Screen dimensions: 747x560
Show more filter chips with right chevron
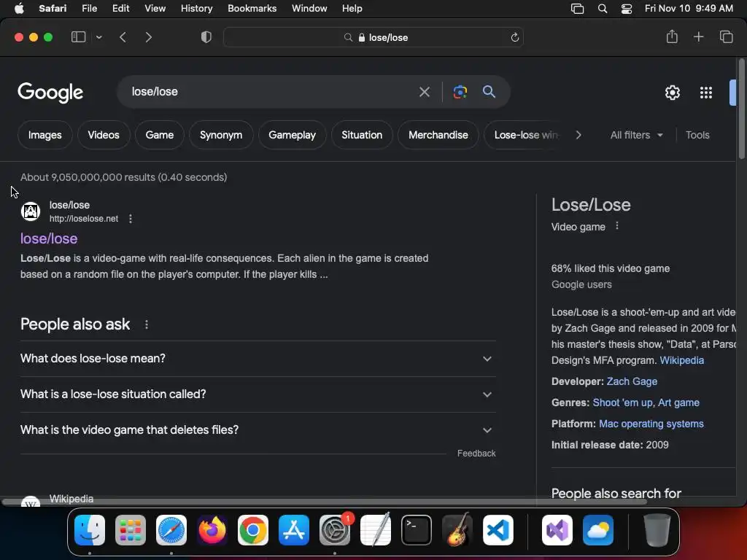point(578,135)
